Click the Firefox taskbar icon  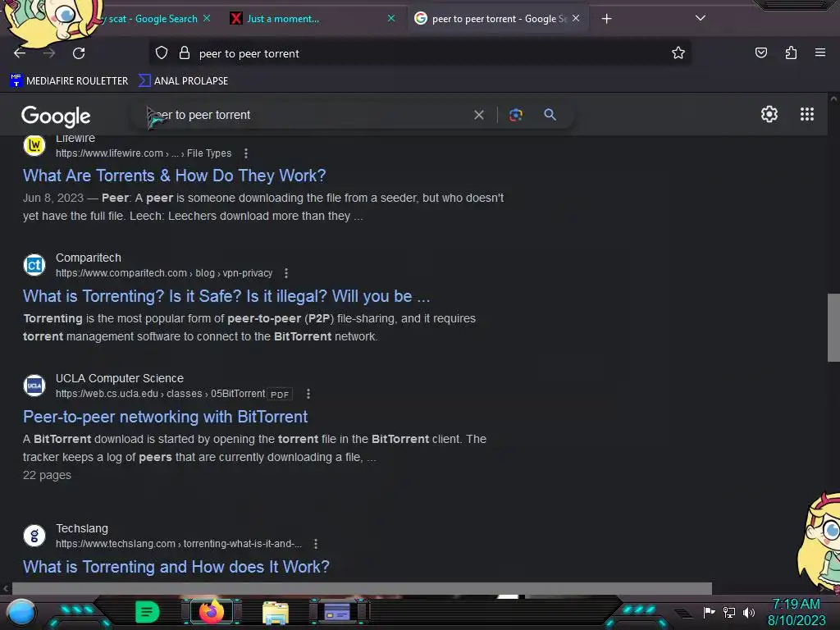pos(212,611)
